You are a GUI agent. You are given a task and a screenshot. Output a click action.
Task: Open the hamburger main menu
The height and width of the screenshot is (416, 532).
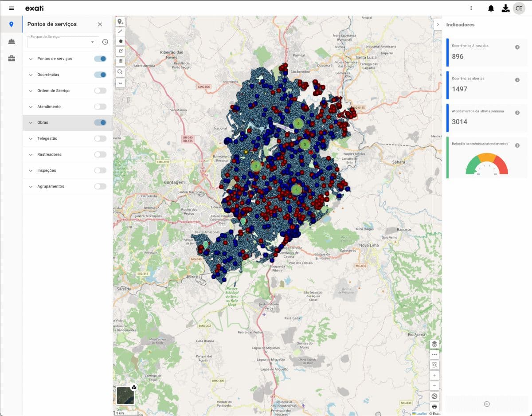pyautogui.click(x=12, y=8)
